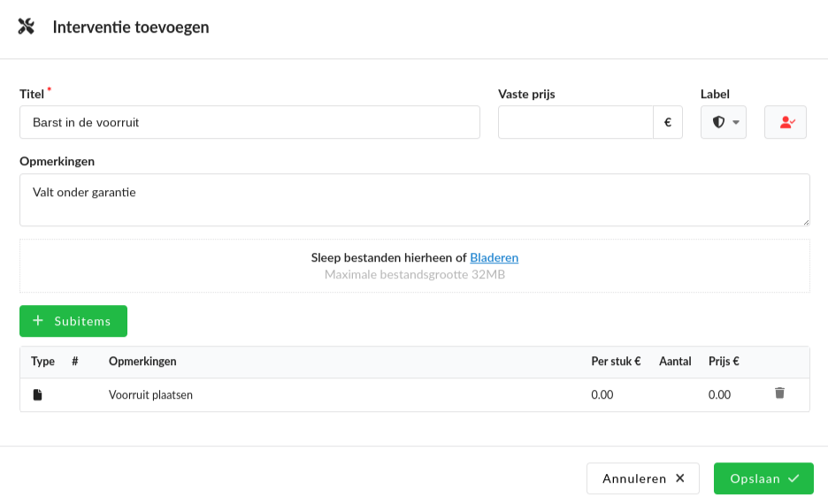The image size is (828, 504).
Task: Click the checkmark icon on Opslaan
Action: pyautogui.click(x=793, y=478)
